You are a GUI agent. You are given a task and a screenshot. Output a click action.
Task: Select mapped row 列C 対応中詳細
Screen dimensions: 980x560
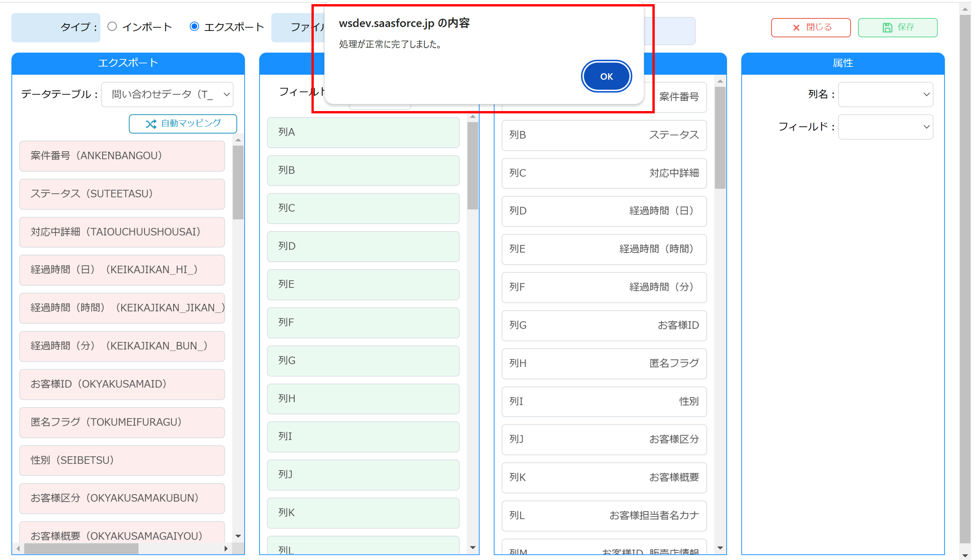click(604, 173)
